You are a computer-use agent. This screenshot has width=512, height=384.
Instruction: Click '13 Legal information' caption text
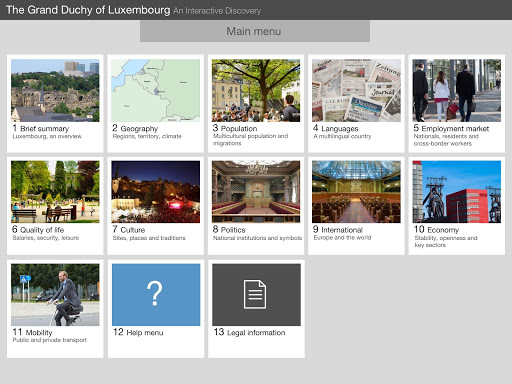pyautogui.click(x=249, y=332)
